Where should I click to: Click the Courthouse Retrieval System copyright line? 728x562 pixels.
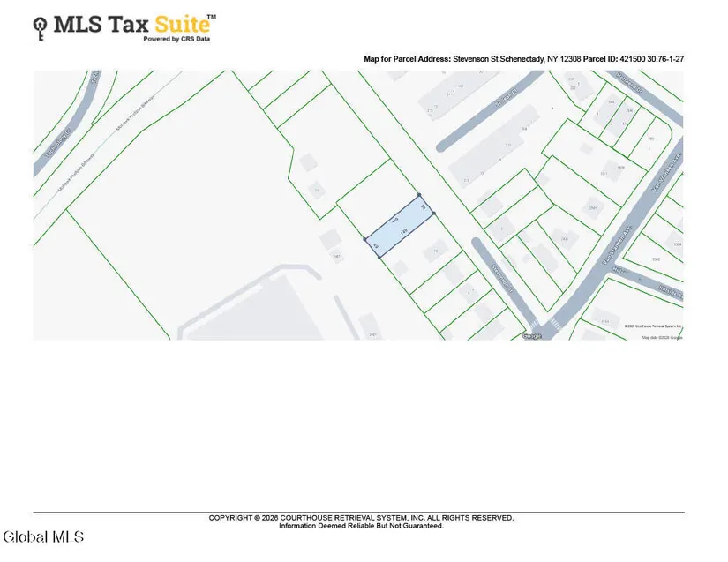tap(361, 518)
